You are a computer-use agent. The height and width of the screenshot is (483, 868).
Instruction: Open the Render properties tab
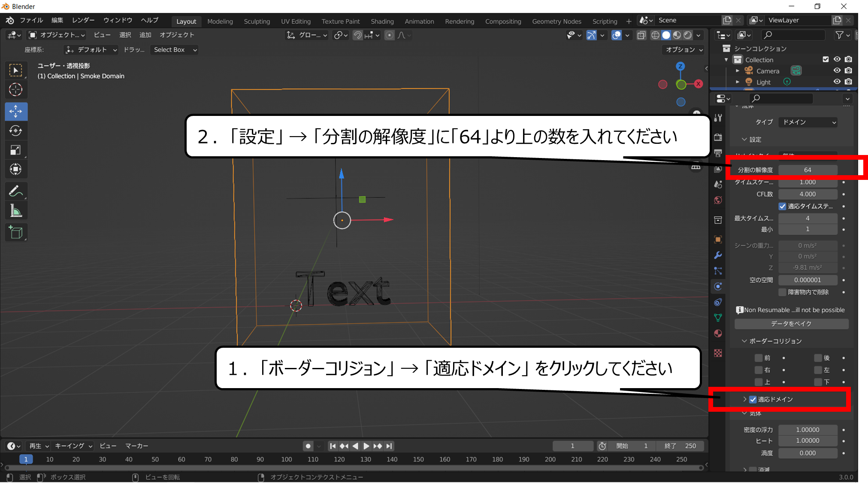click(x=718, y=137)
